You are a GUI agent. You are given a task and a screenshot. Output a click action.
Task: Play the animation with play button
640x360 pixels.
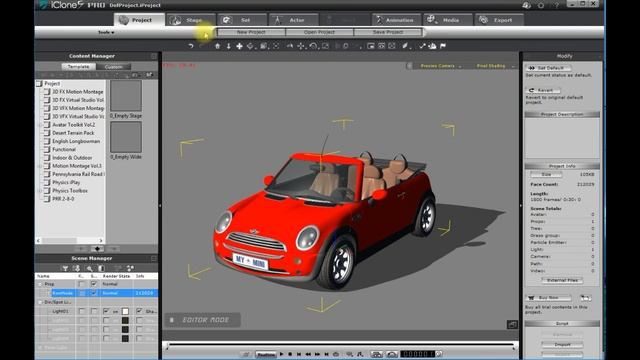click(x=281, y=354)
